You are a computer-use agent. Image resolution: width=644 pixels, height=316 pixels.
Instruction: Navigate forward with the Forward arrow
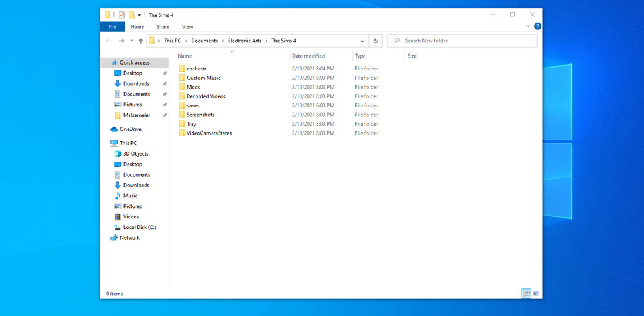(x=121, y=41)
